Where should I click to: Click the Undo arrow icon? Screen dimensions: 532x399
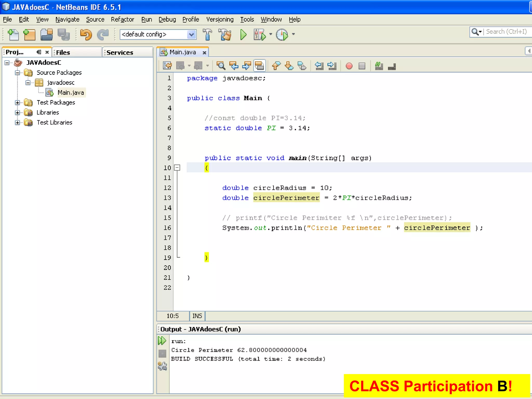pyautogui.click(x=86, y=35)
